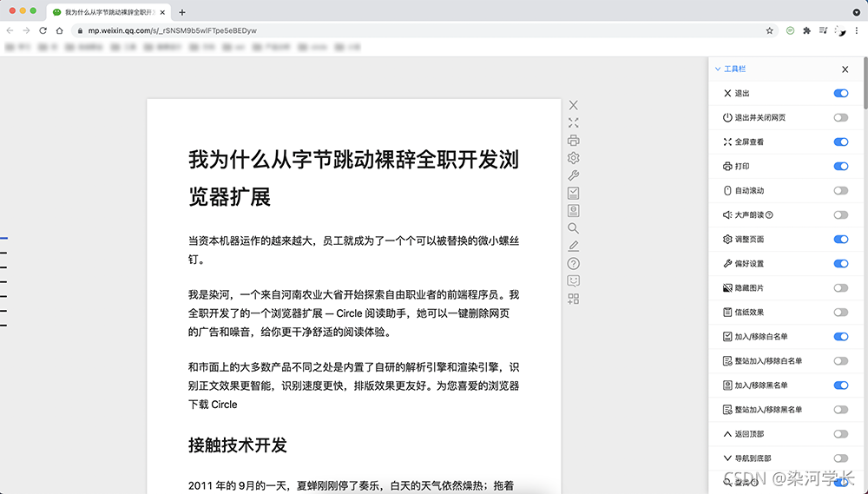The width and height of the screenshot is (868, 494).
Task: Turn off the 打印 toggle
Action: pos(841,166)
